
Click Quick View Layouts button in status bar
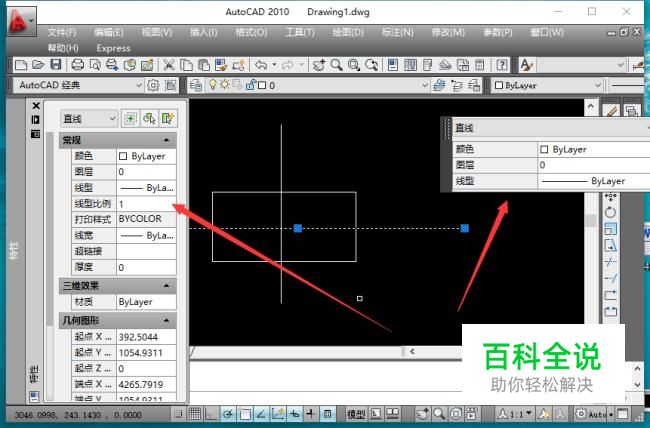(x=376, y=414)
